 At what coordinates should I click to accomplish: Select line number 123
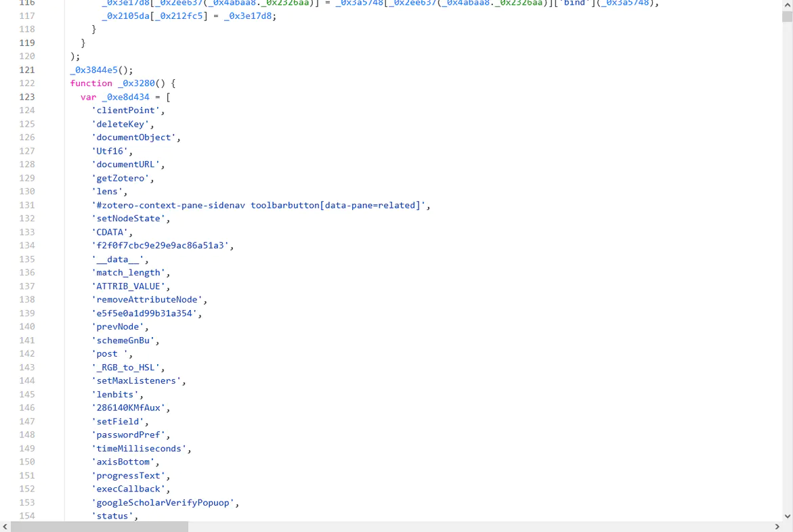27,97
